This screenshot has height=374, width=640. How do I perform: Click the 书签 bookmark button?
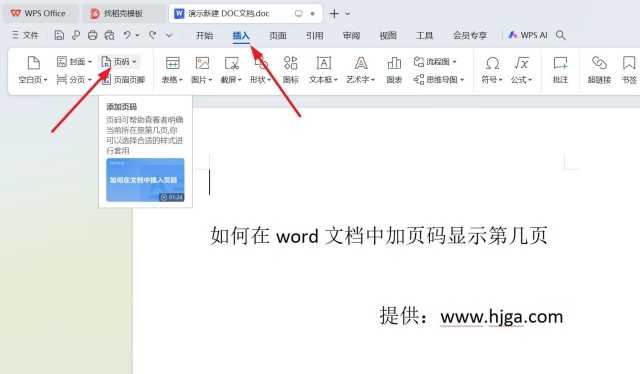(629, 69)
